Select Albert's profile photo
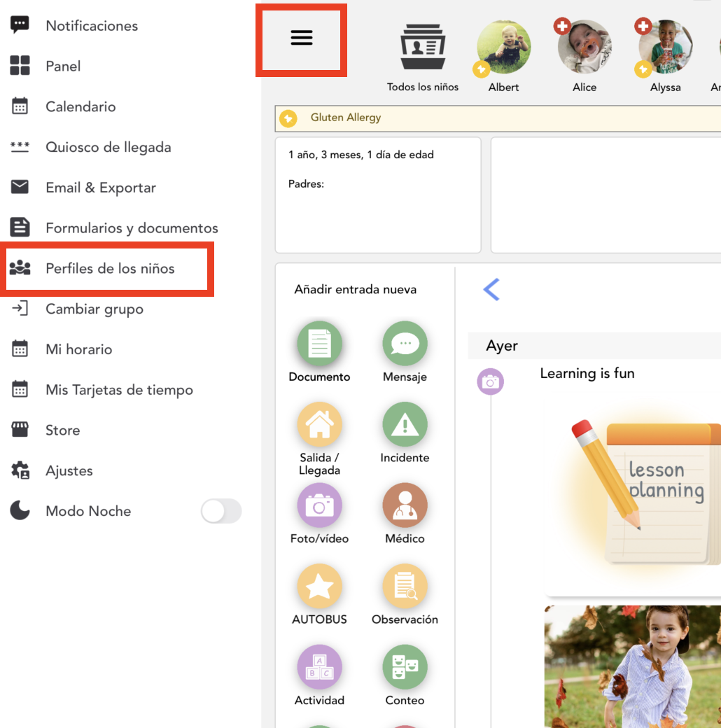Screen dimensions: 721x728 (x=503, y=46)
